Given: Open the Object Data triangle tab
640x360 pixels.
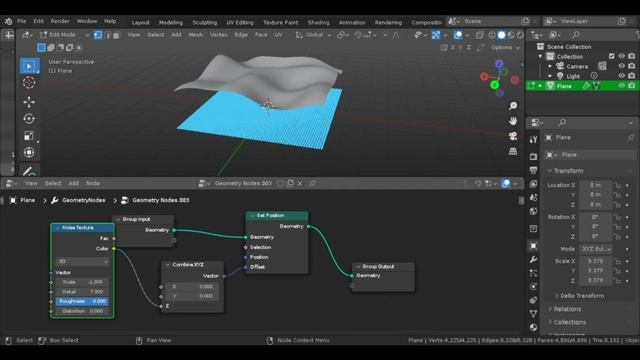Looking at the screenshot, I should coord(533,313).
